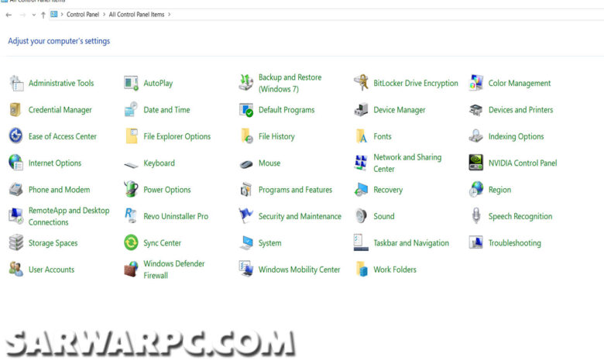
Task: Click the NVIDIA Control Panel icon
Action: coord(476,163)
